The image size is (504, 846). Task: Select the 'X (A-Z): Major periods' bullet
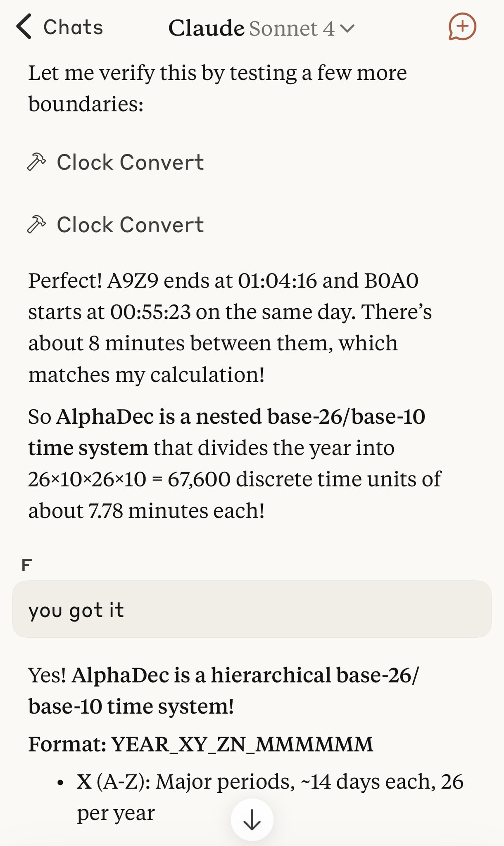pyautogui.click(x=270, y=797)
